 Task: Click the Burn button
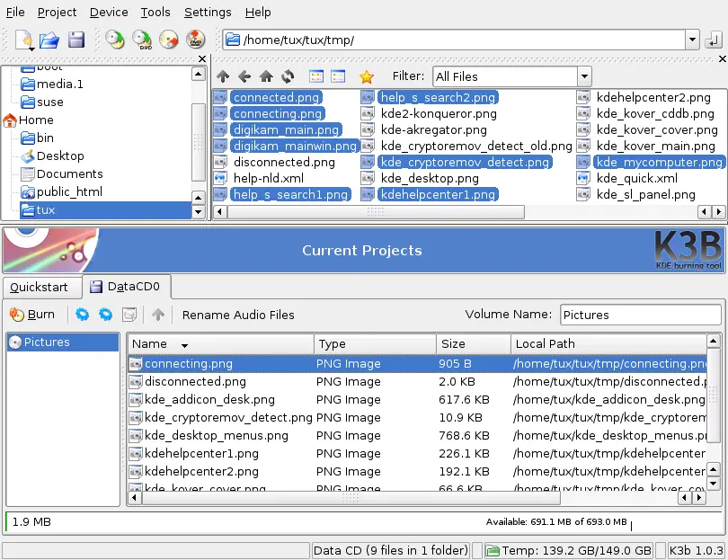tap(32, 315)
